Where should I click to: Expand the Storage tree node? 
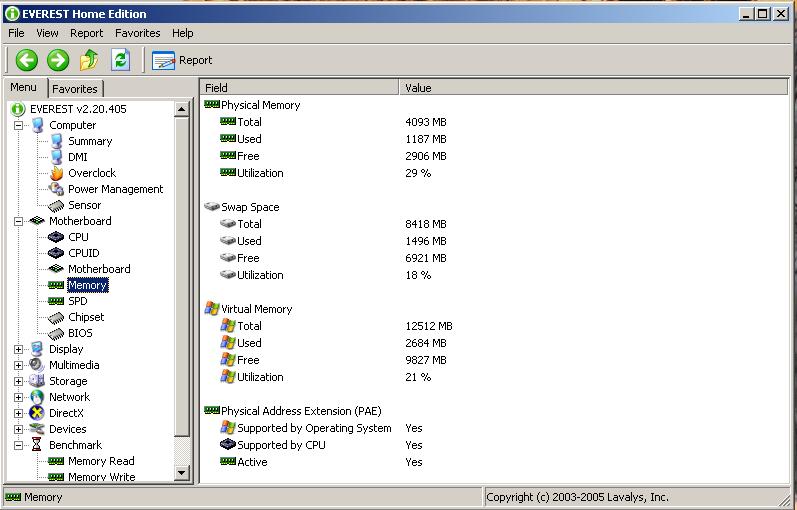coord(18,381)
